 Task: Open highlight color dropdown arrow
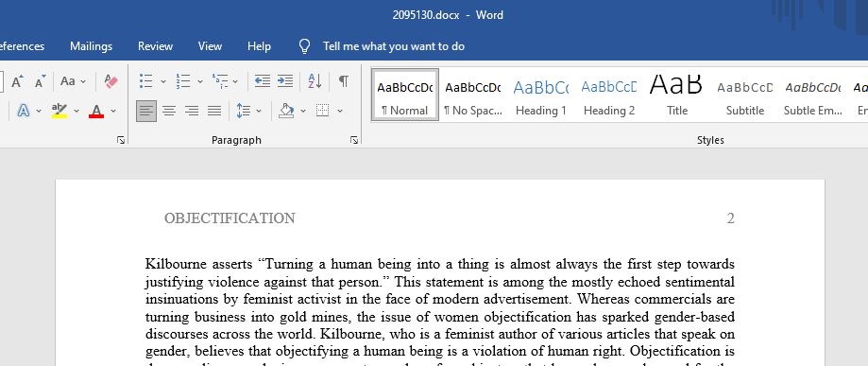pyautogui.click(x=77, y=111)
